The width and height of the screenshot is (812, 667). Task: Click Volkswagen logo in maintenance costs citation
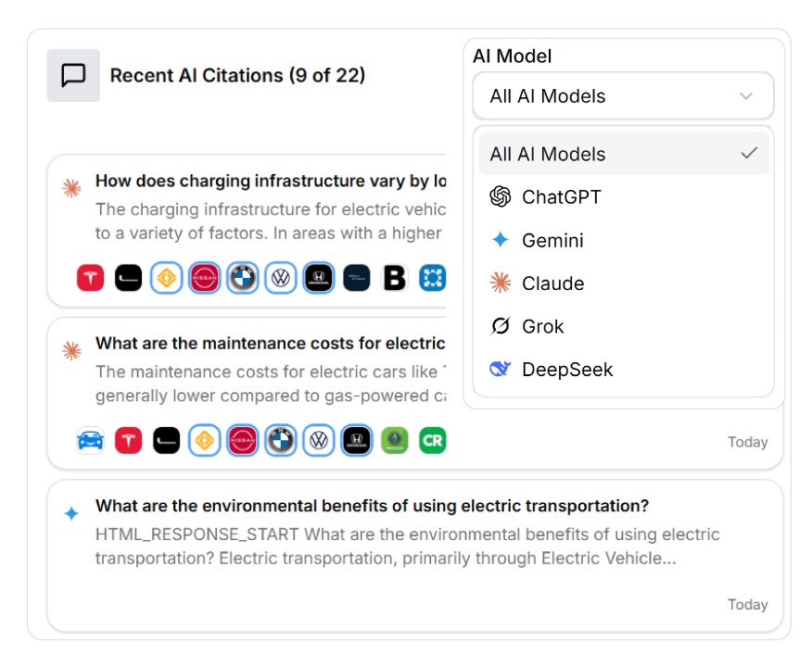click(319, 440)
